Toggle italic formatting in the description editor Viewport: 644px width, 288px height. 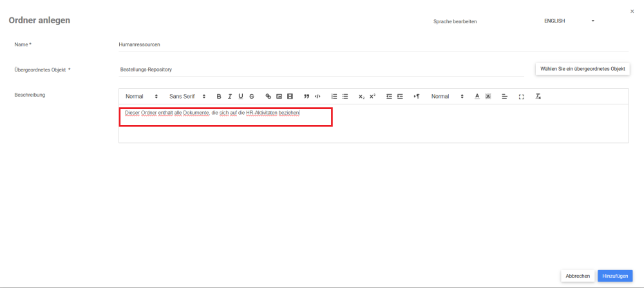click(230, 97)
